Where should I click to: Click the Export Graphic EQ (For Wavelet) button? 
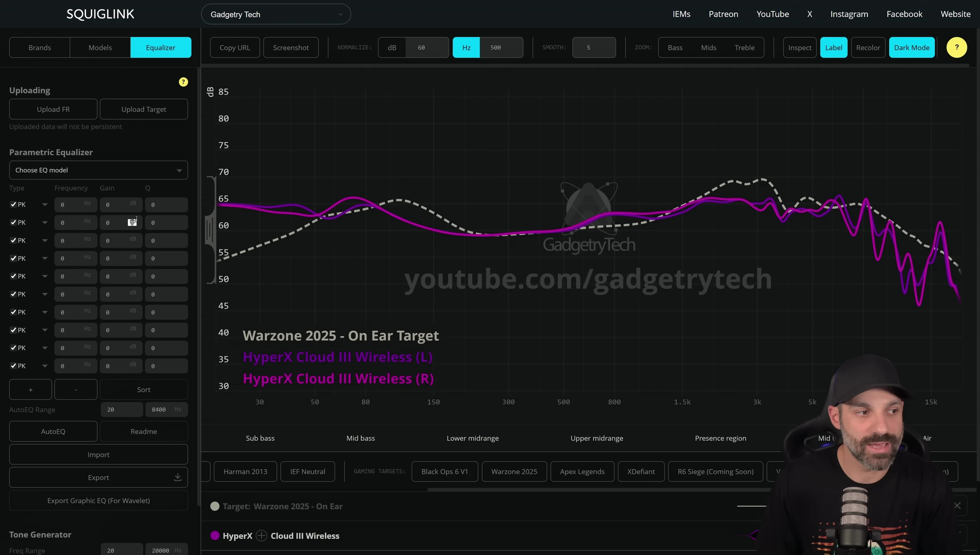pyautogui.click(x=99, y=500)
